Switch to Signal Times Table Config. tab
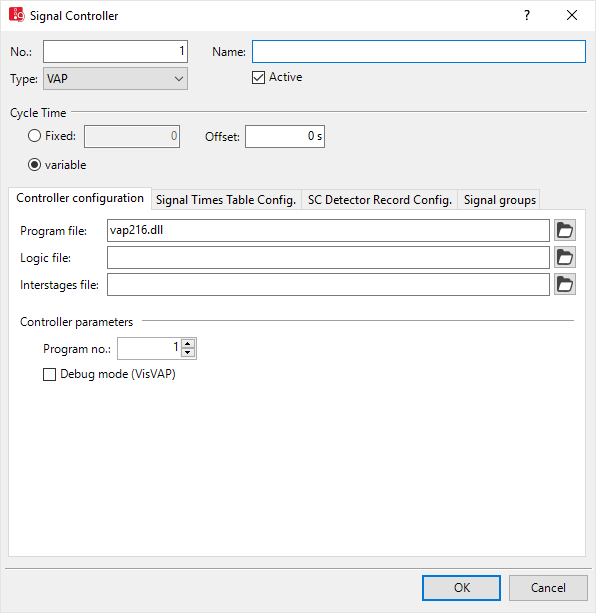596x613 pixels. click(226, 200)
